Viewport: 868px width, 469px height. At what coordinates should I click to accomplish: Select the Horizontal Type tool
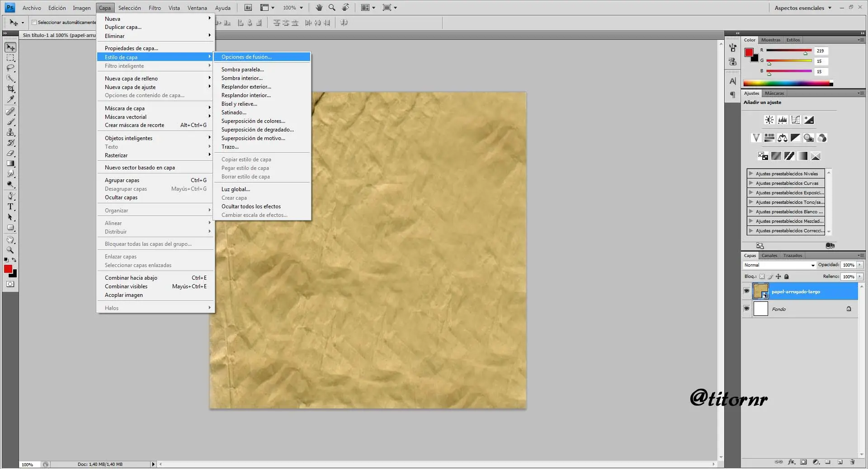coord(10,206)
